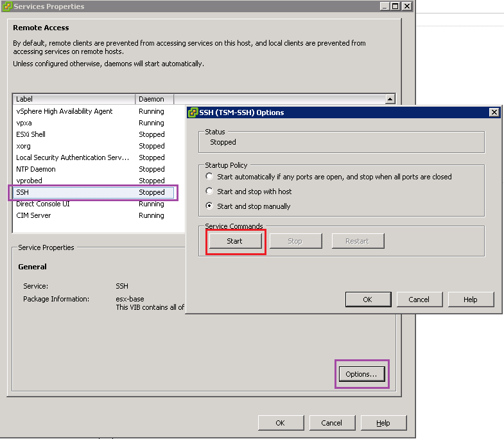This screenshot has height=439, width=504.
Task: Sort services by Label column header
Action: [74, 99]
